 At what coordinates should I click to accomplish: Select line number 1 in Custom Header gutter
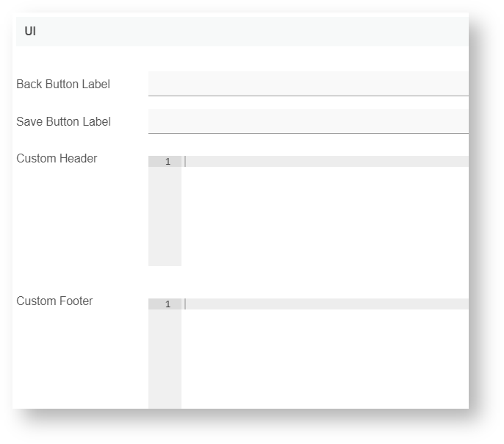168,161
